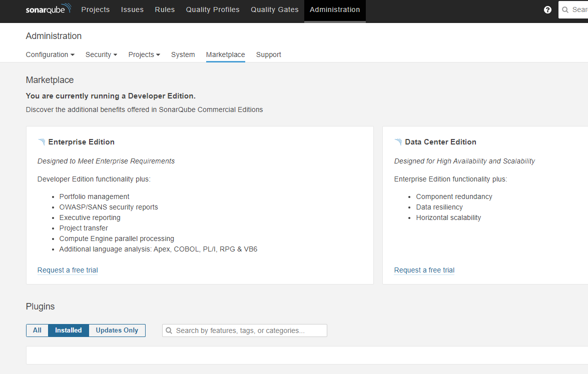Expand the Configuration dropdown
Viewport: 588px width, 374px height.
click(50, 54)
